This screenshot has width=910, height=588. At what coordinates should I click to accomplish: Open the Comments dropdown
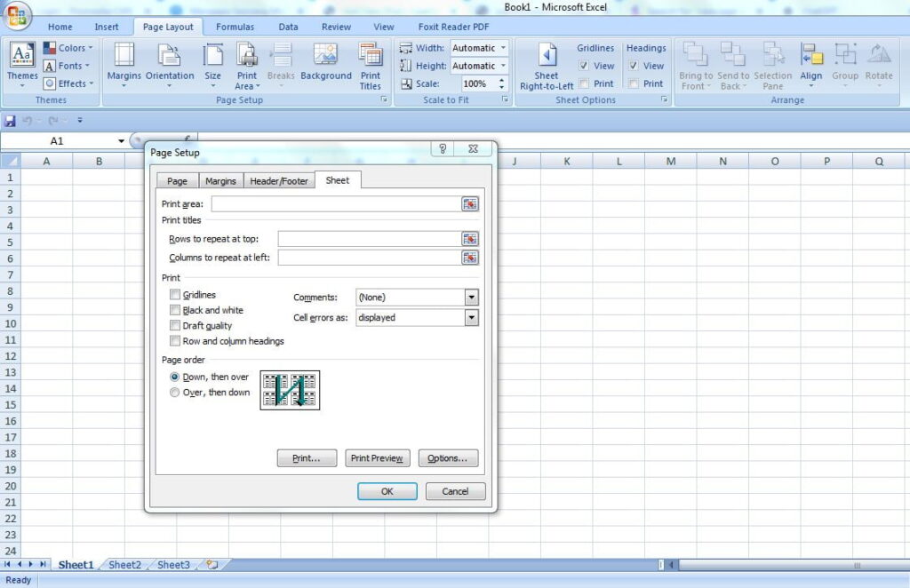(x=471, y=298)
